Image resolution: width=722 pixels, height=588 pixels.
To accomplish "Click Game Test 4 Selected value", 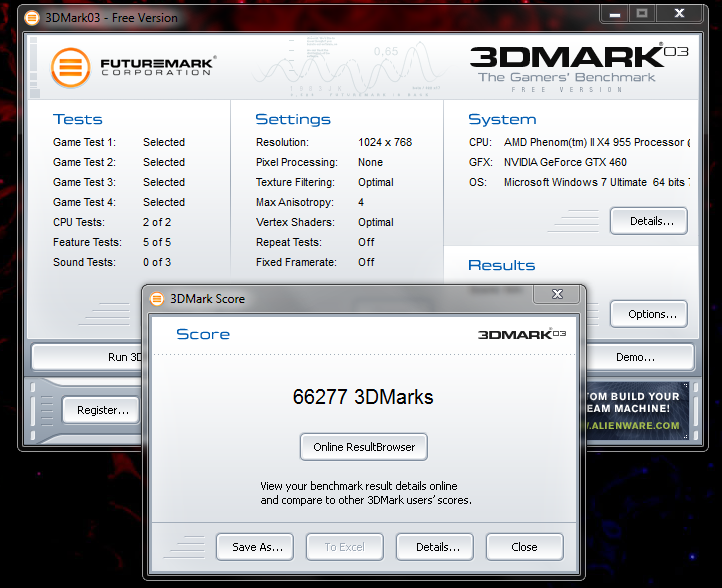I will [164, 202].
